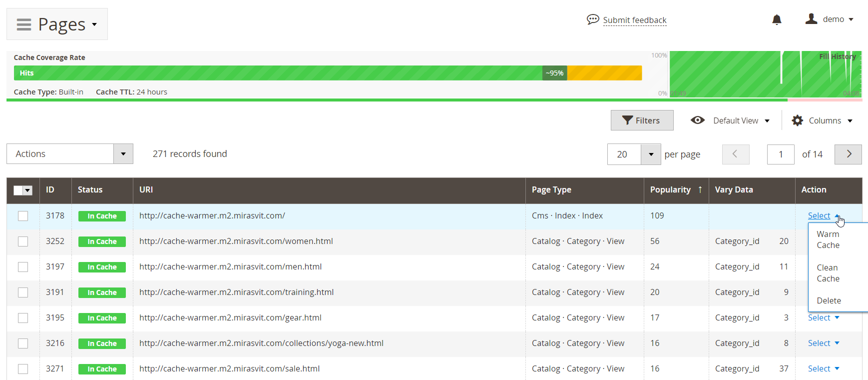Open the Submit feedback link

634,20
